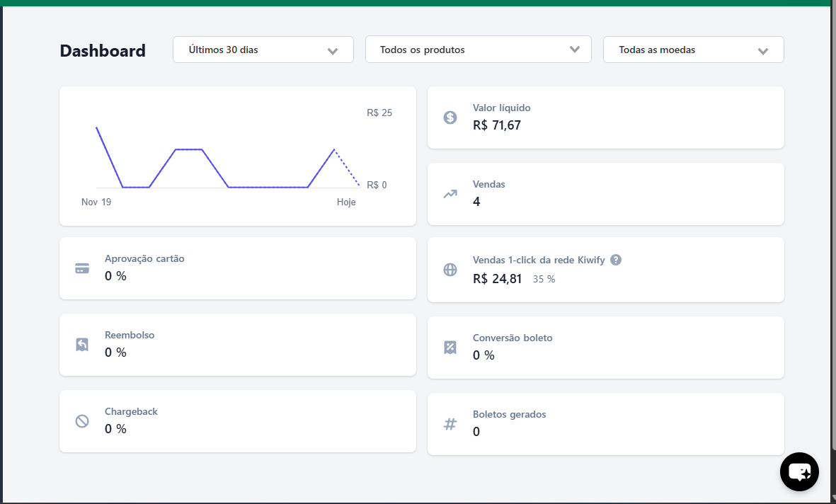Click the Reembolso receipt icon
Image resolution: width=836 pixels, height=504 pixels.
click(x=82, y=345)
